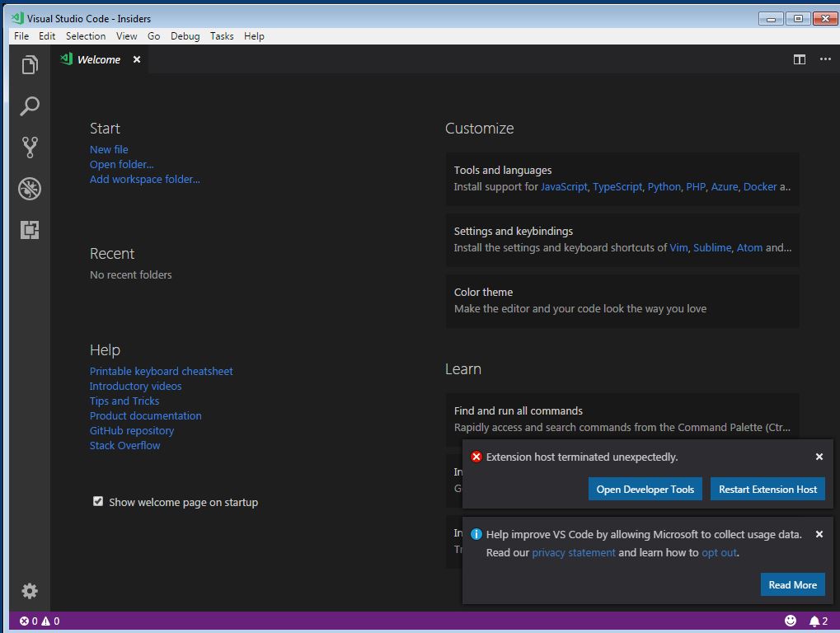Click the JavaScript language link

pos(564,186)
